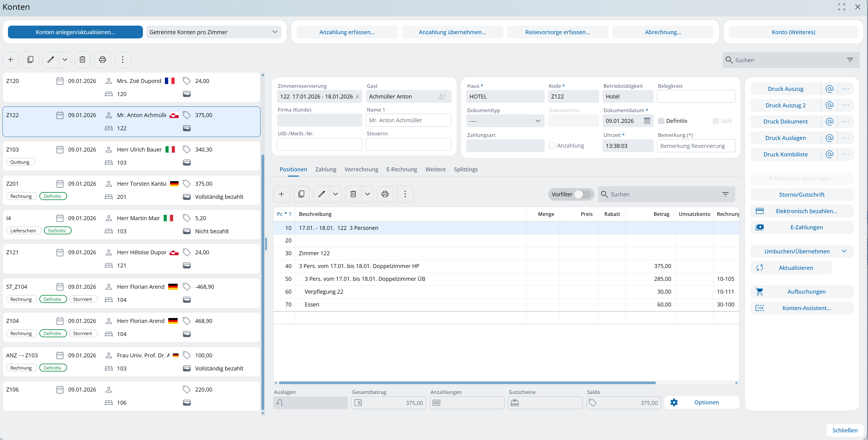Image resolution: width=868 pixels, height=440 pixels.
Task: Click filter icon in top search box
Action: pos(850,60)
